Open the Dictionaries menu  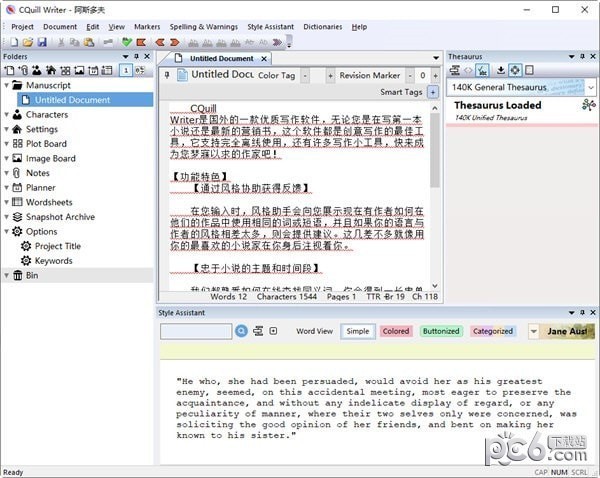[323, 27]
